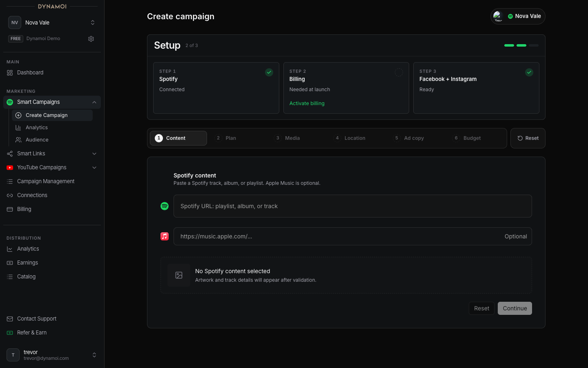Click the image placeholder icon for artwork

point(179,275)
